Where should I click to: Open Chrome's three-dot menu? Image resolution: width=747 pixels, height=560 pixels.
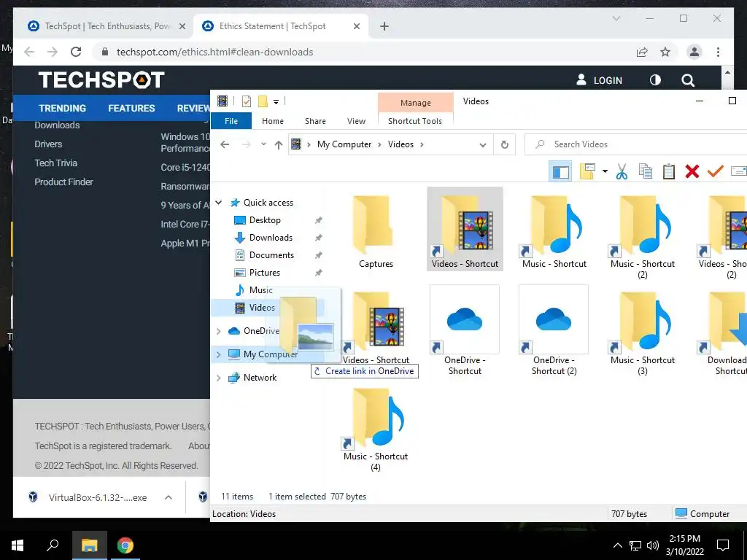718,52
